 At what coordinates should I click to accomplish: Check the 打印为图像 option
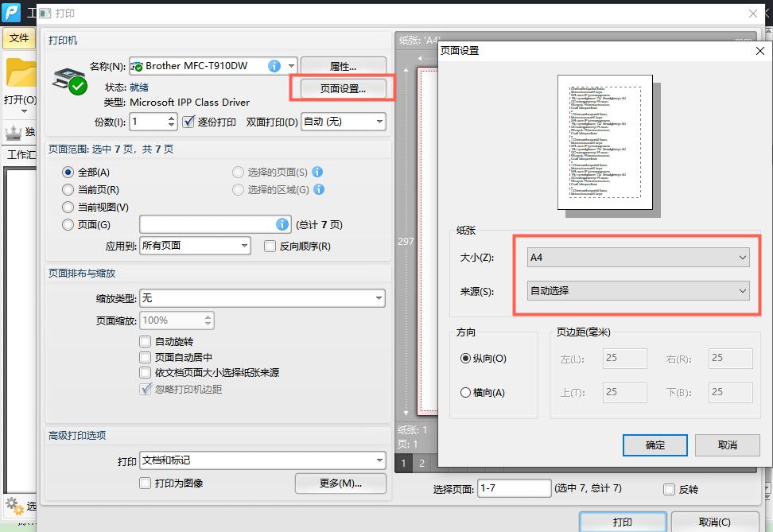point(146,483)
